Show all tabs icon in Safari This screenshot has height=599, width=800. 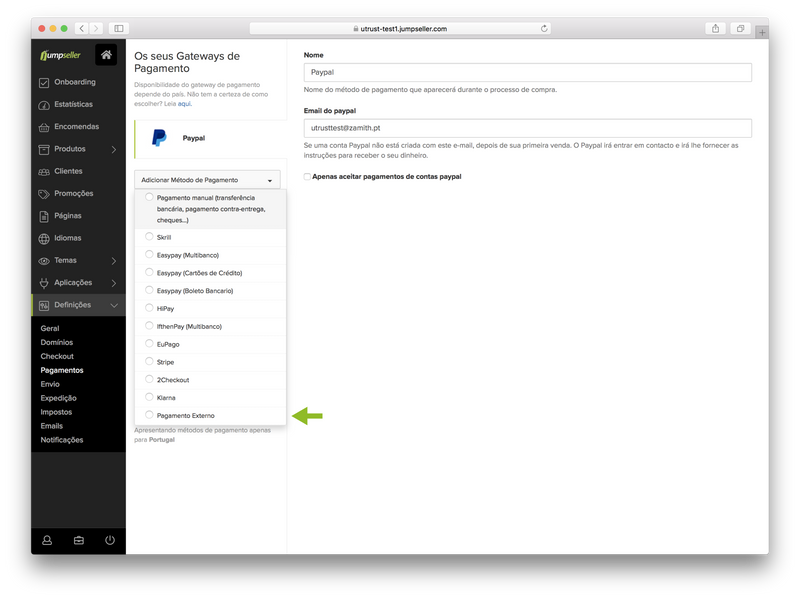point(740,29)
